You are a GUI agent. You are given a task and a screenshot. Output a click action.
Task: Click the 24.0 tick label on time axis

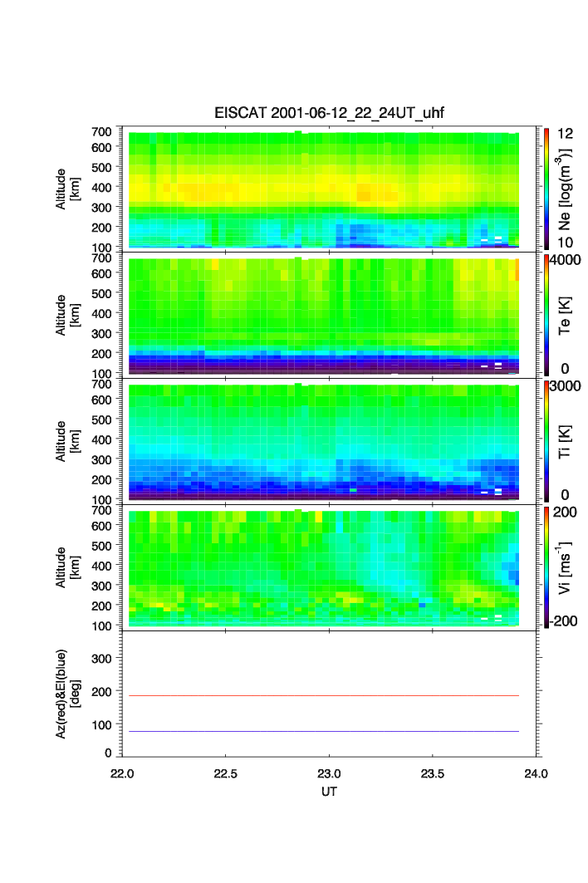coord(536,773)
